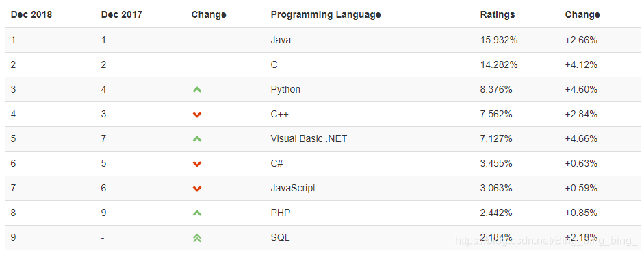Click the +0.63% change value
The image size is (644, 253).
point(581,163)
